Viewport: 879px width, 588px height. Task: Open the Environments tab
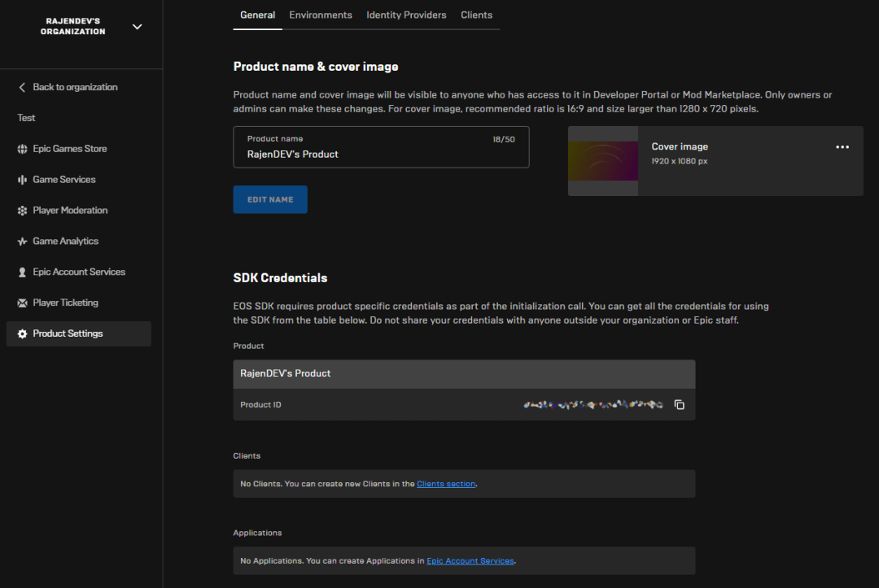pos(321,15)
